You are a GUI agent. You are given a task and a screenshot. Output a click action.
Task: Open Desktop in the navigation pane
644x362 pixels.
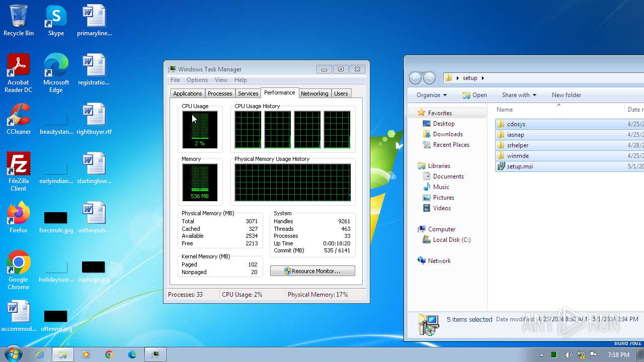pyautogui.click(x=444, y=124)
